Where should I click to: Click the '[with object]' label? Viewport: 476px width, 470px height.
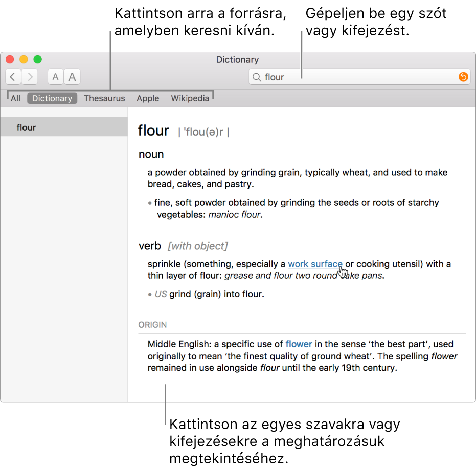(x=198, y=246)
